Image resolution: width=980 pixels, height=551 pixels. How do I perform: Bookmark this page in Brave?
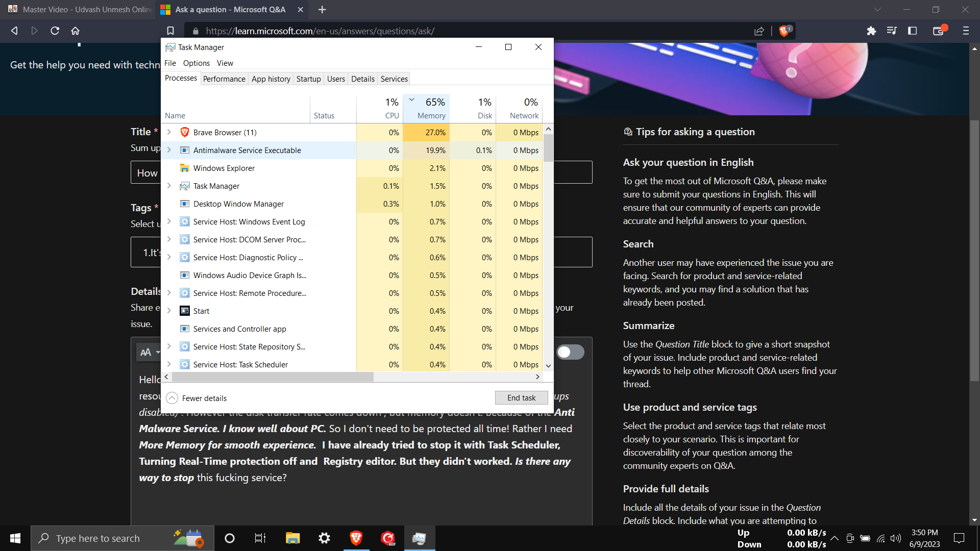point(170,31)
